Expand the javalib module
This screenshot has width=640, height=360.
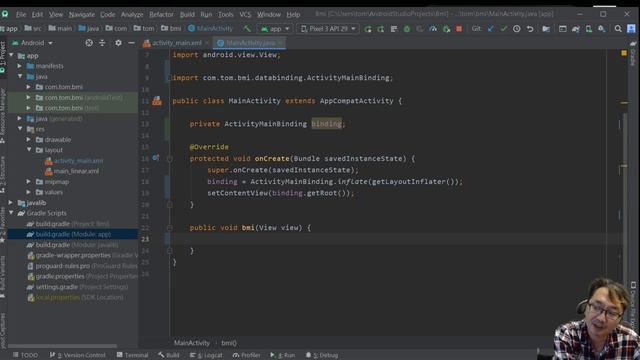pos(11,202)
